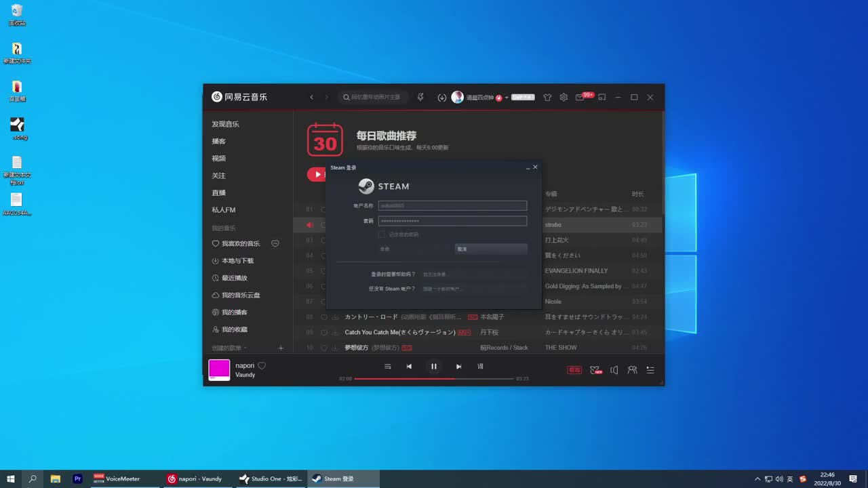Open album Nicole
This screenshot has width=868, height=488.
tap(553, 302)
